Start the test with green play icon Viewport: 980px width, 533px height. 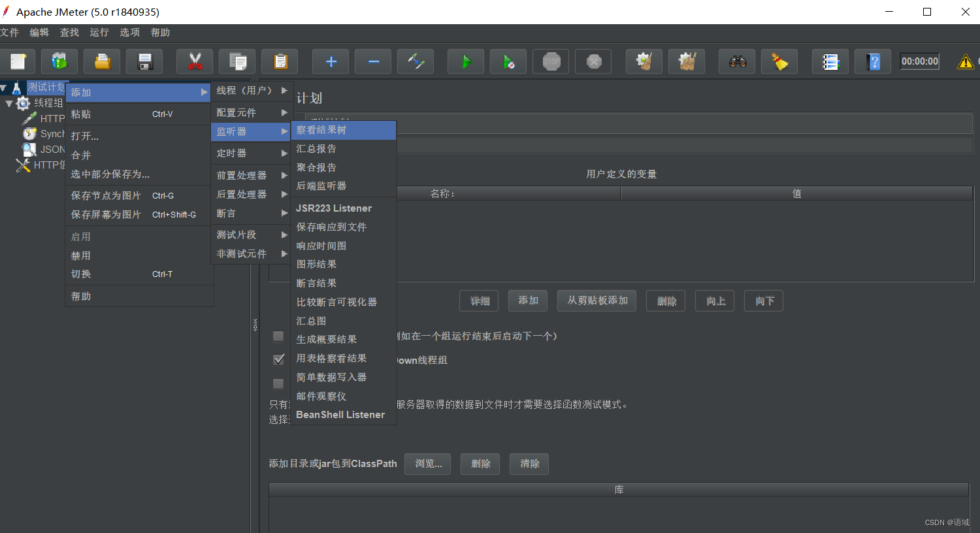[x=466, y=61]
